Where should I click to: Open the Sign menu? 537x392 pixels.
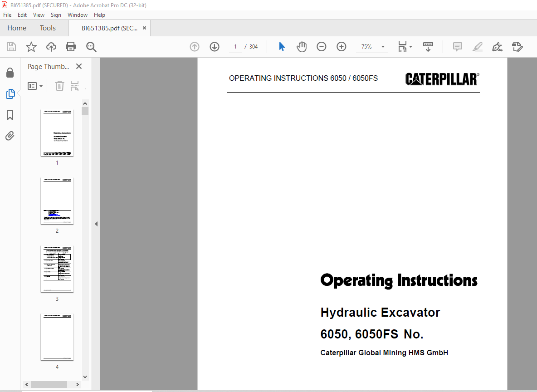[56, 15]
